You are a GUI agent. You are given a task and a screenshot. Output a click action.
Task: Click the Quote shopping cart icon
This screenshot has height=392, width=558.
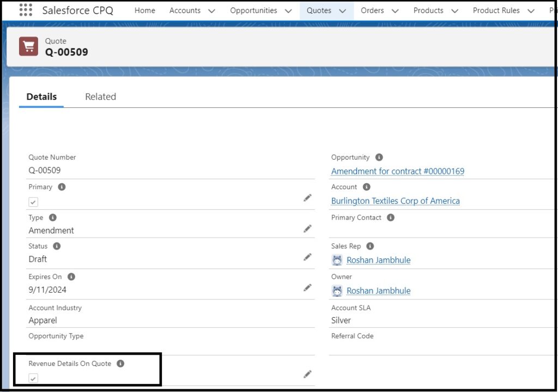[28, 46]
